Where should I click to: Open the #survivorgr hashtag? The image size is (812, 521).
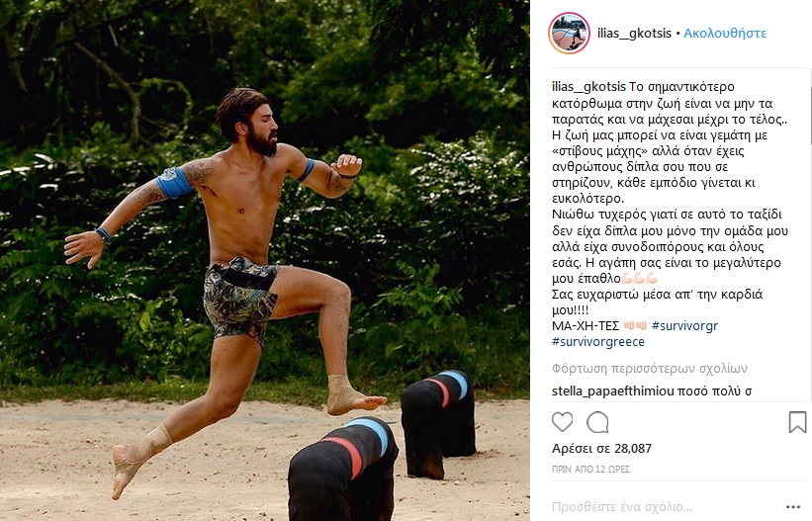point(684,326)
